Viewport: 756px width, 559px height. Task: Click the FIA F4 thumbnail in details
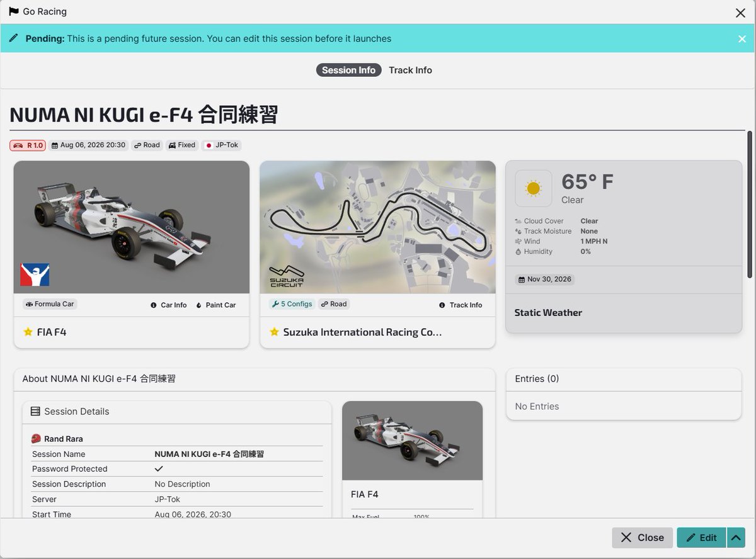(x=412, y=441)
